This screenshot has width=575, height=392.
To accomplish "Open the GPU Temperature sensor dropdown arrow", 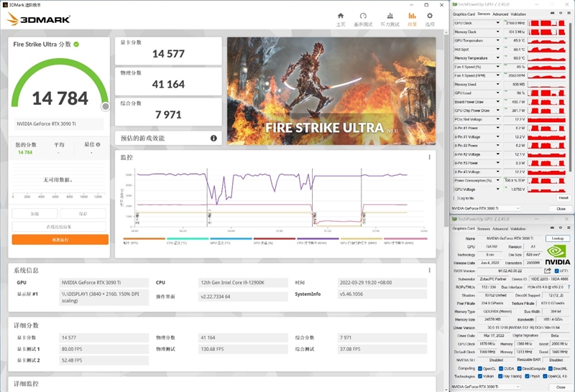I will coord(497,40).
